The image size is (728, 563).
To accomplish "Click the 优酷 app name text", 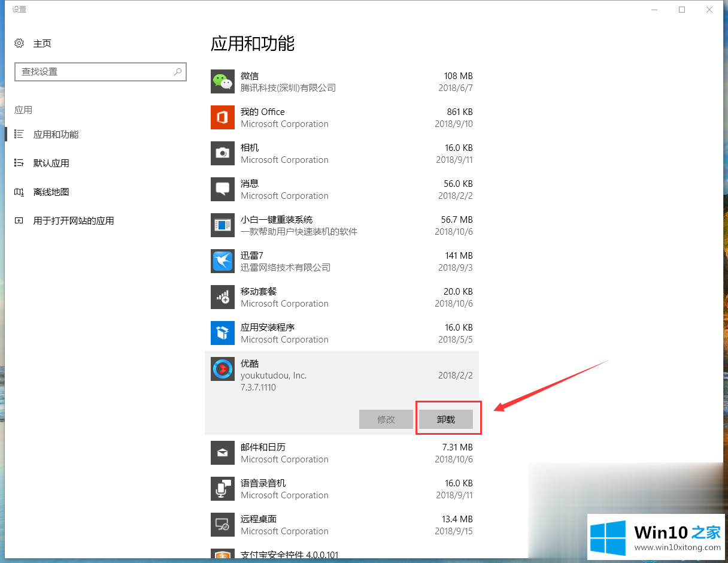I will tap(250, 363).
